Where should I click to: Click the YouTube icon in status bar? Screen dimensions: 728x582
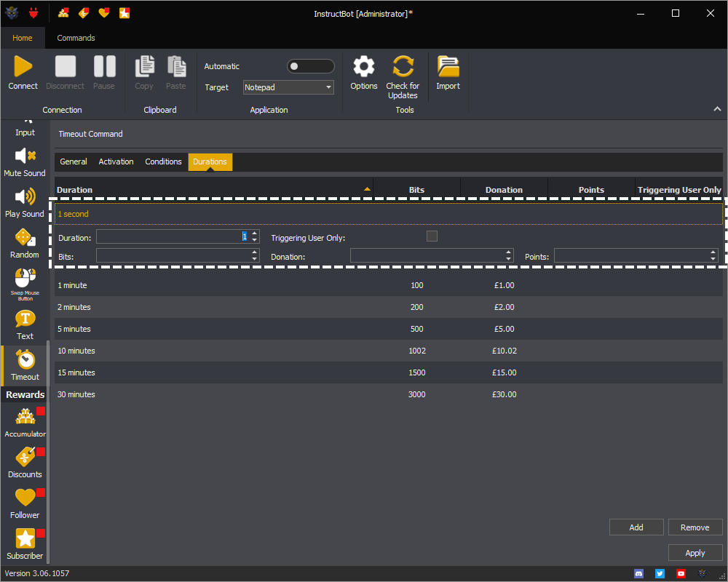(681, 574)
